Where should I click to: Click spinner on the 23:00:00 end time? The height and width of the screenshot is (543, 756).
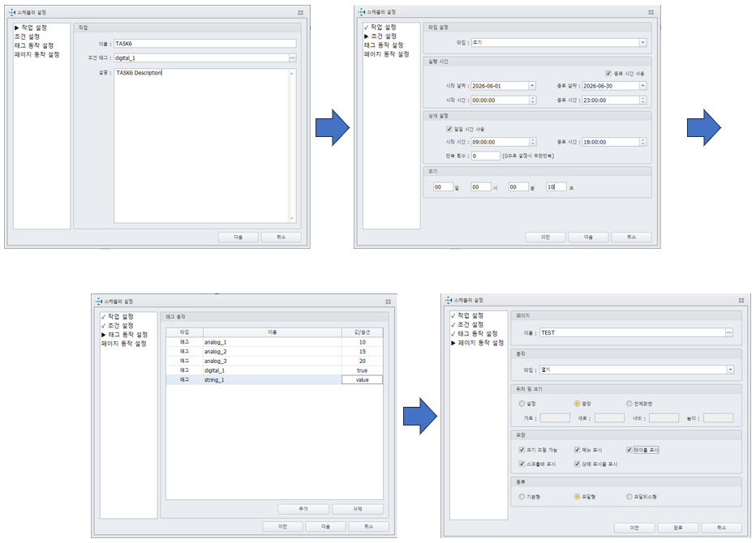click(642, 100)
